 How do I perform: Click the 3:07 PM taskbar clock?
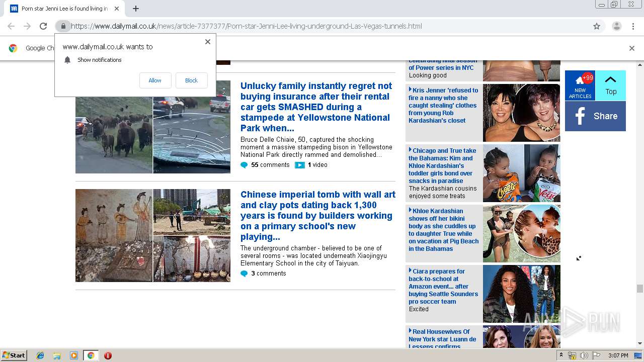618,355
